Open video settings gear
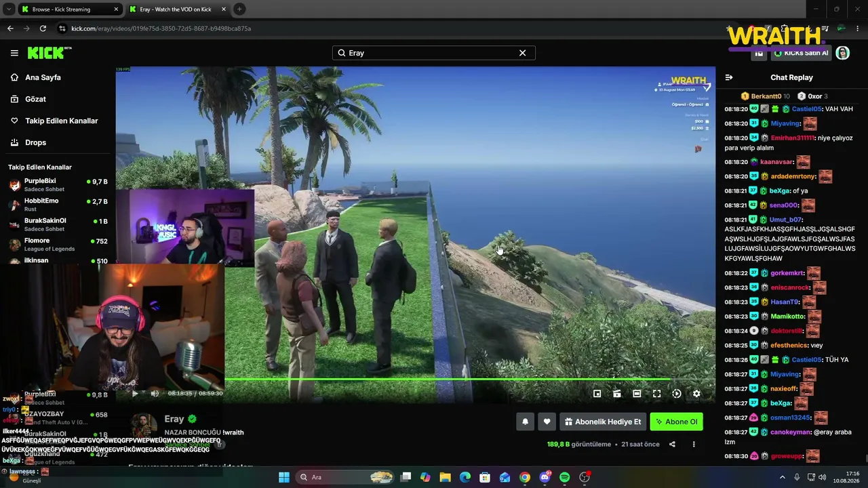Screen dimensions: 868x488 tap(696, 393)
